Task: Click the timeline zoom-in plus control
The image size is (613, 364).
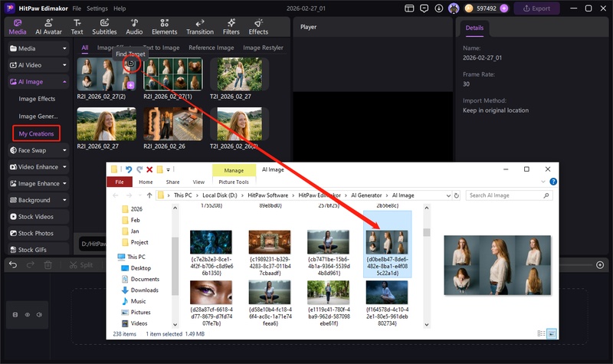Action: tap(600, 264)
